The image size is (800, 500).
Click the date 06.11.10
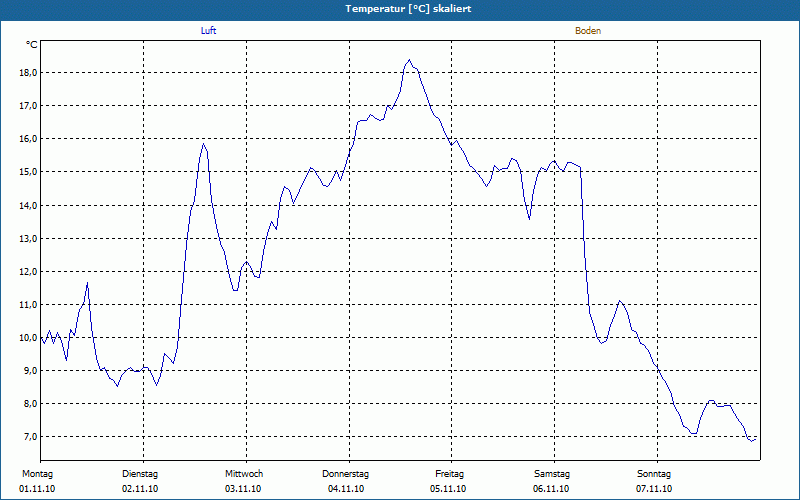pos(551,489)
